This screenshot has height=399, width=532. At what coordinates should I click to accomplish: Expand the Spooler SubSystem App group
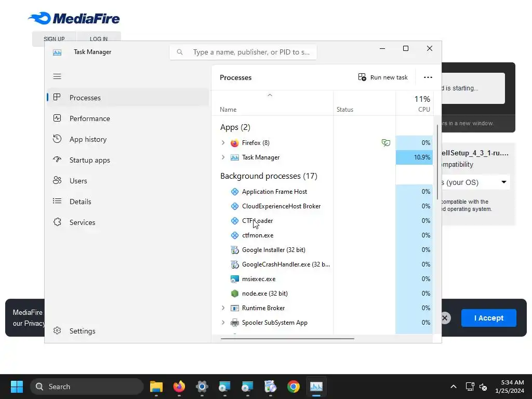223,323
